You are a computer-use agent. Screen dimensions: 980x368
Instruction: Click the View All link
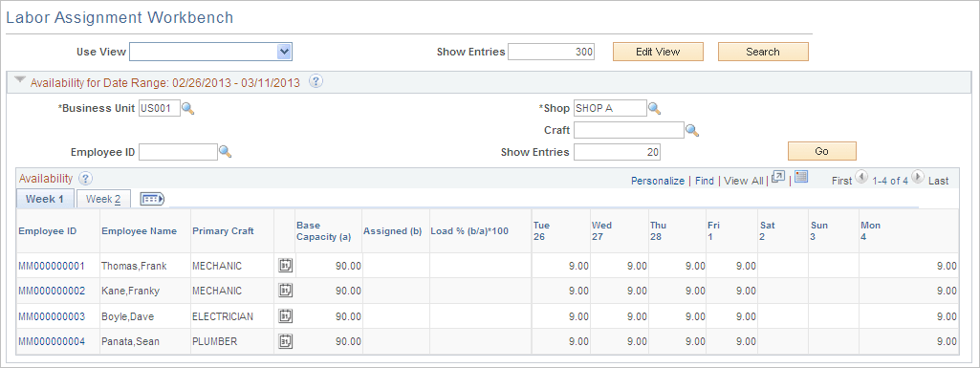(744, 181)
